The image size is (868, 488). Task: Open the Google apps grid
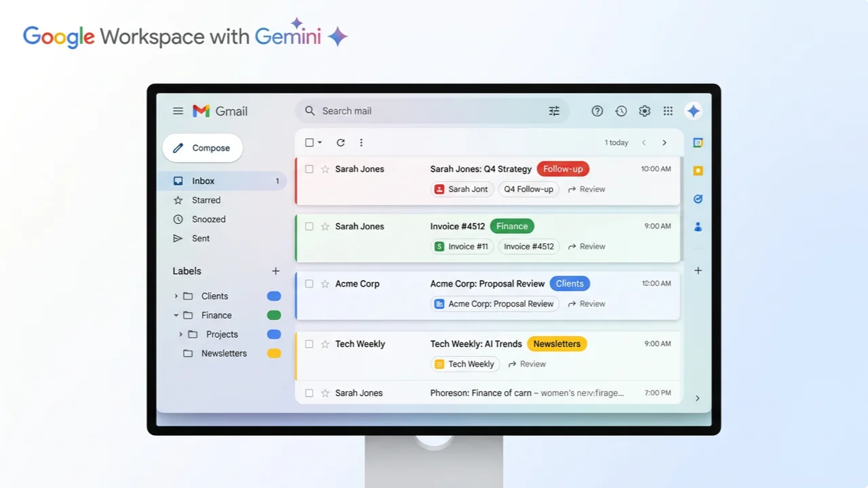coord(668,111)
